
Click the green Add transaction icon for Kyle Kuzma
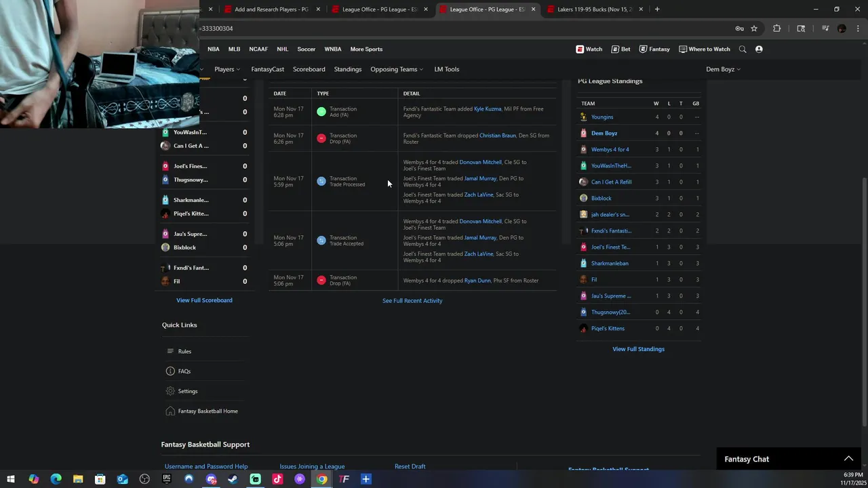321,112
